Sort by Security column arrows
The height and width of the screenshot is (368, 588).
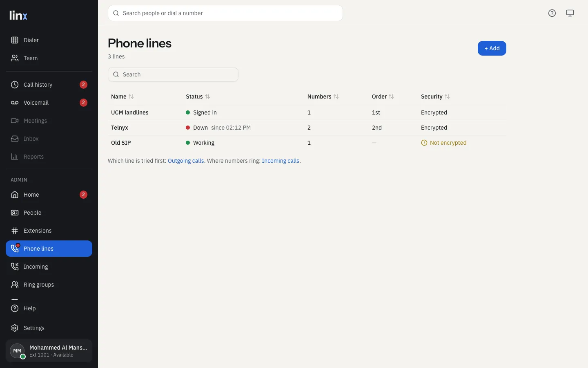[447, 96]
